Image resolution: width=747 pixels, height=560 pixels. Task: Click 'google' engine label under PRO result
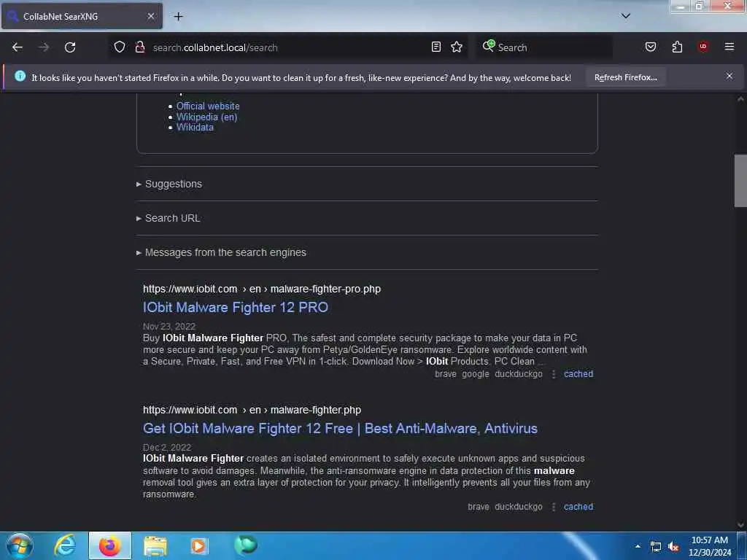(x=476, y=374)
